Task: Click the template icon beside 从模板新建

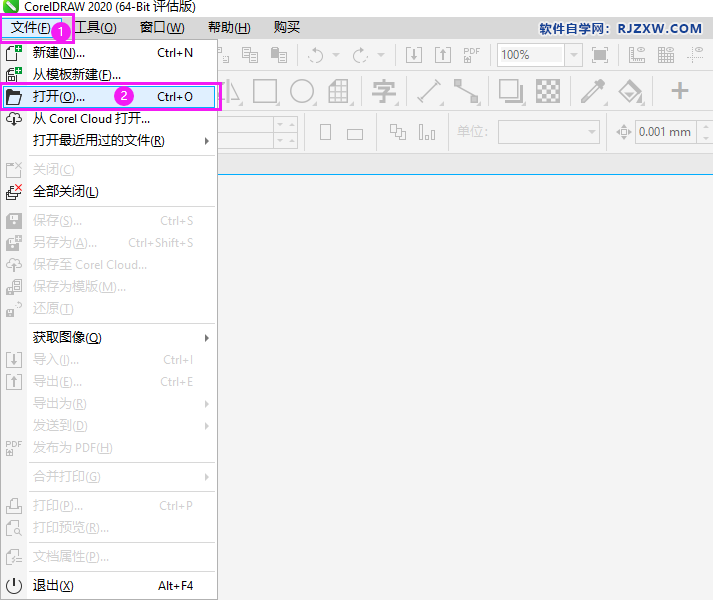Action: (x=14, y=75)
